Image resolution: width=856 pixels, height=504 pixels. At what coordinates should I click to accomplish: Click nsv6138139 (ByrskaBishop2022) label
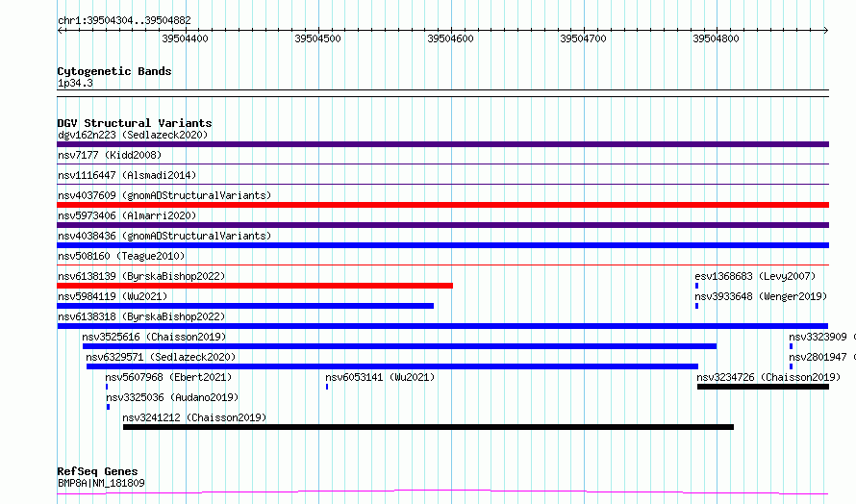[x=141, y=276]
